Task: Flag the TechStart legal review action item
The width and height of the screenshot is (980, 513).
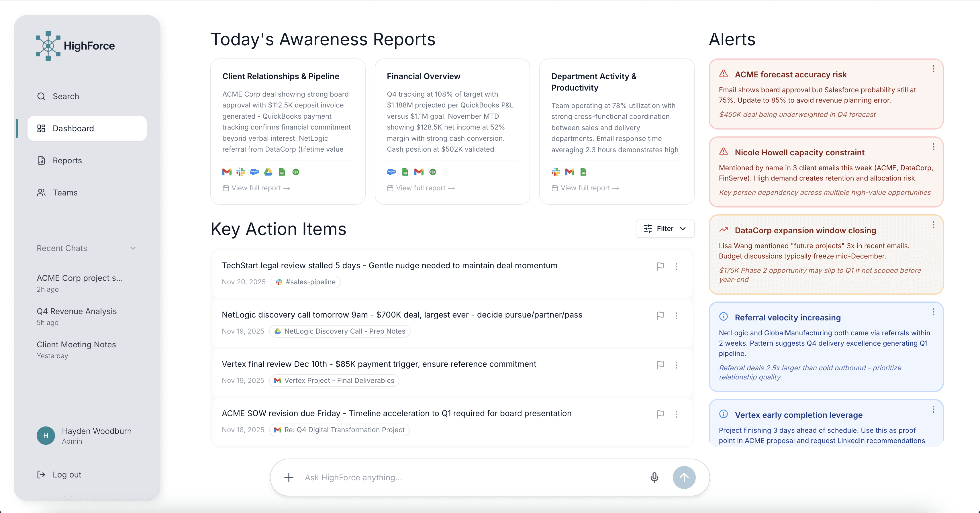Action: [660, 267]
